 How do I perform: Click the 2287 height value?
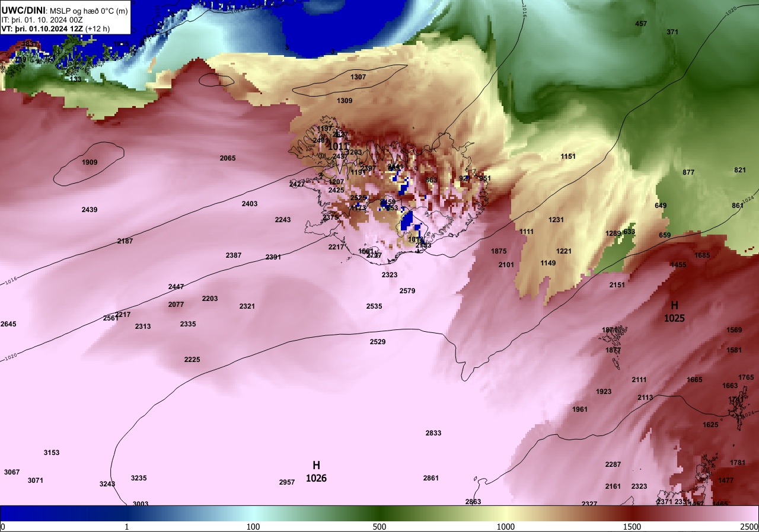[x=613, y=464]
